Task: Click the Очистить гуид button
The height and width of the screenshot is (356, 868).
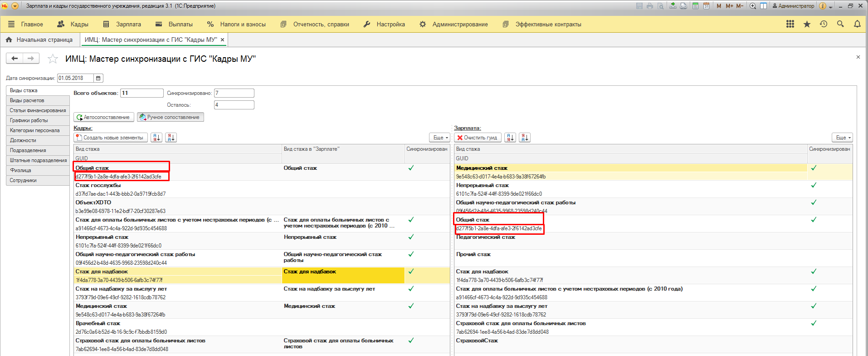Action: [x=478, y=138]
